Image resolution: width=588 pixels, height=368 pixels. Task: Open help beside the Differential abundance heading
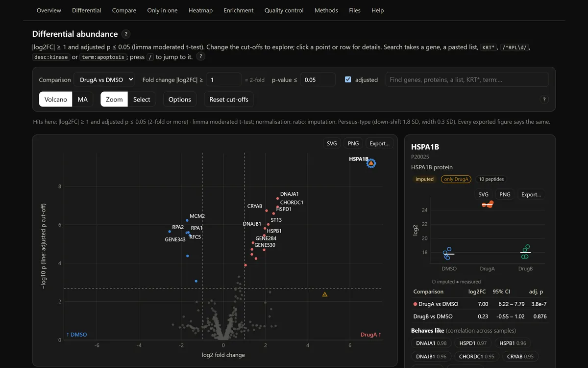[x=126, y=34]
